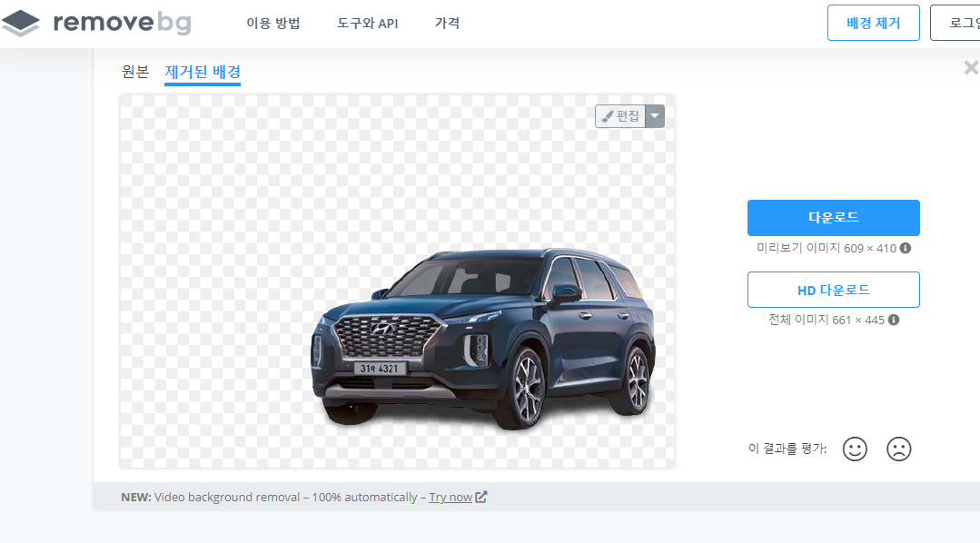The image size is (980, 543).
Task: Click the car preview image
Action: coord(398,281)
